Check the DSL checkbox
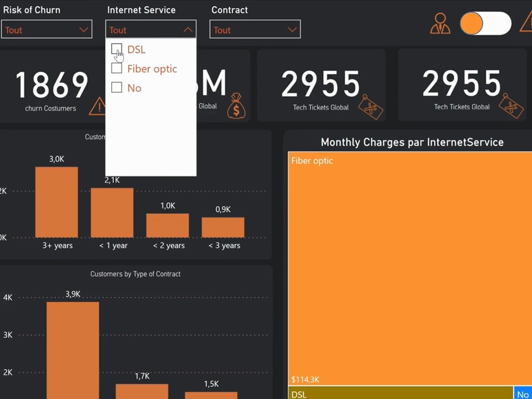Image resolution: width=532 pixels, height=399 pixels. [x=117, y=49]
